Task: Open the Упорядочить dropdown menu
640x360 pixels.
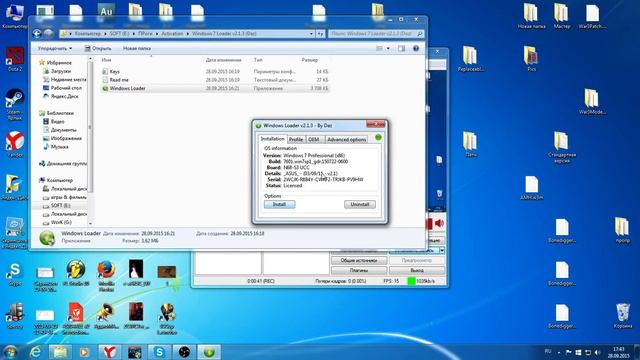Action: click(55, 48)
